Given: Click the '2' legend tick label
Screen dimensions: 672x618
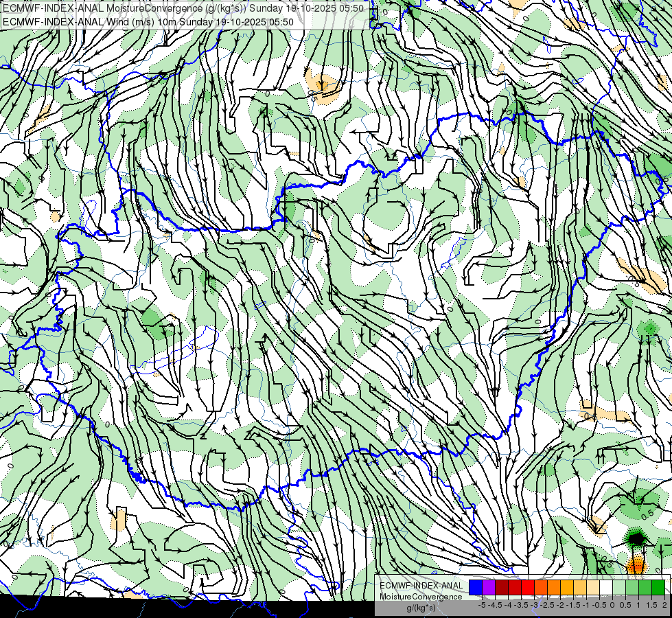Looking at the screenshot, I should [664, 605].
